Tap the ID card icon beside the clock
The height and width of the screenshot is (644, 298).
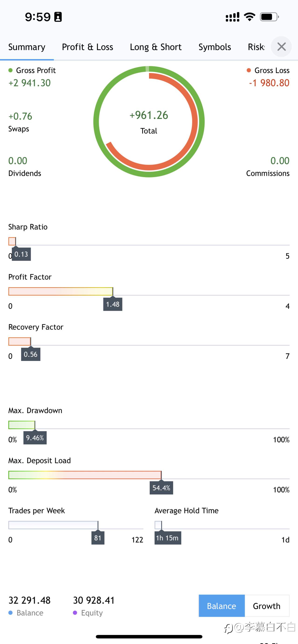(58, 17)
